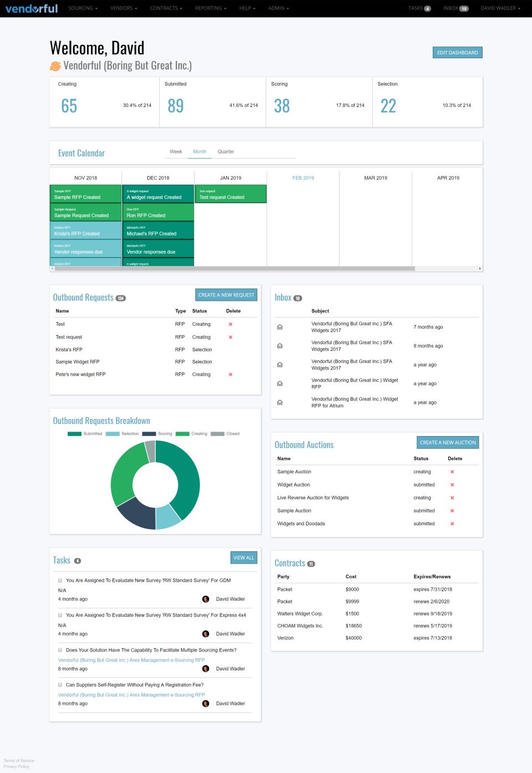Screen dimensions: 532x773
Task: Open the Vendors dropdown menu
Action: click(124, 8)
